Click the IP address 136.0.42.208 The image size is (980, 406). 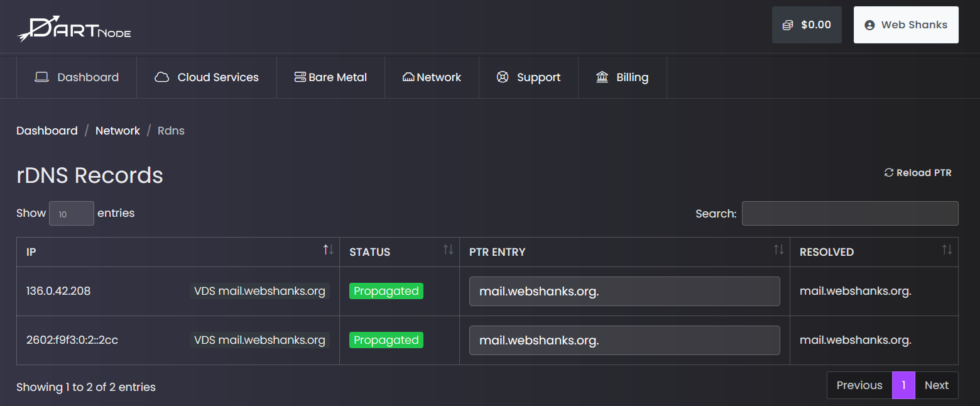coord(58,291)
